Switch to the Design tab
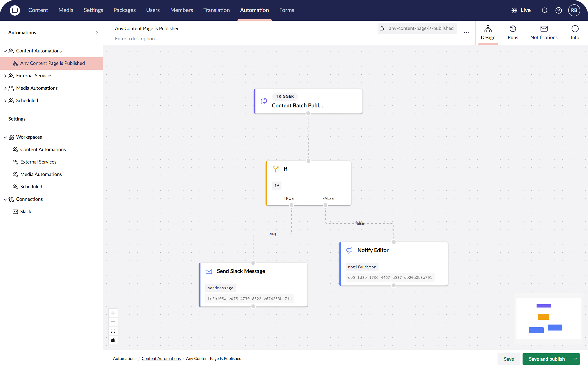 coord(488,33)
